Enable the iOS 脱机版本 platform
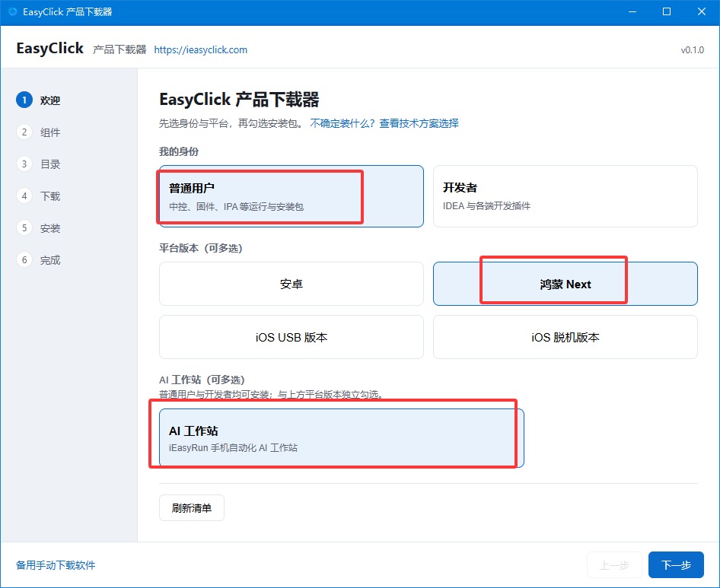 click(565, 337)
